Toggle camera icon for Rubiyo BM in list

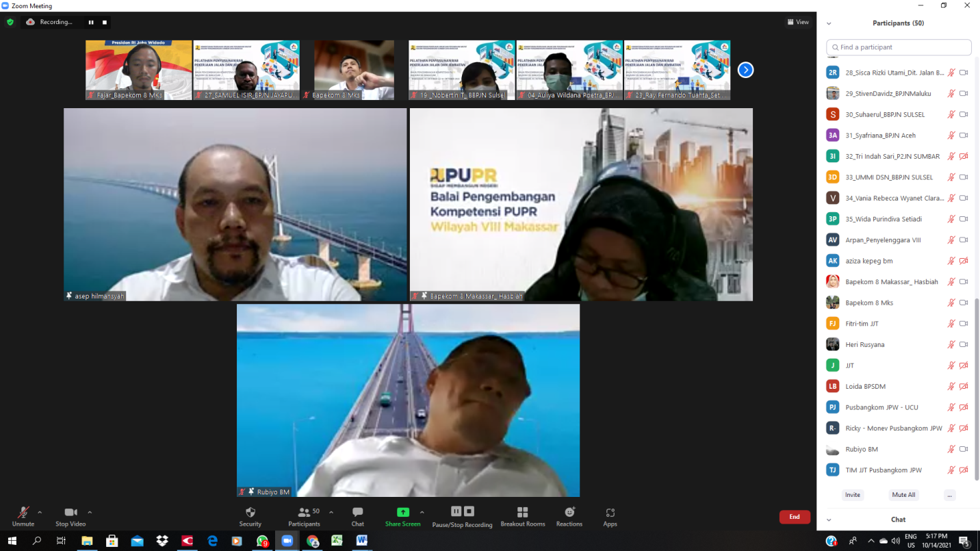(x=964, y=449)
